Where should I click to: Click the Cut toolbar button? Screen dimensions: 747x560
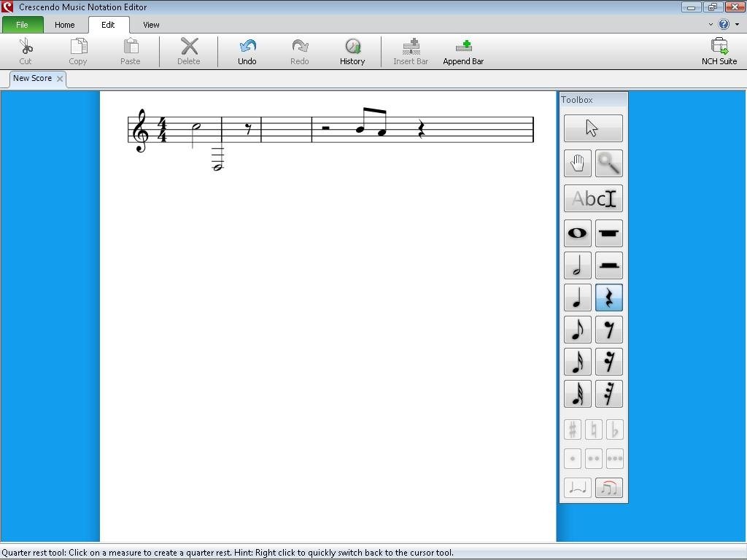[x=26, y=52]
